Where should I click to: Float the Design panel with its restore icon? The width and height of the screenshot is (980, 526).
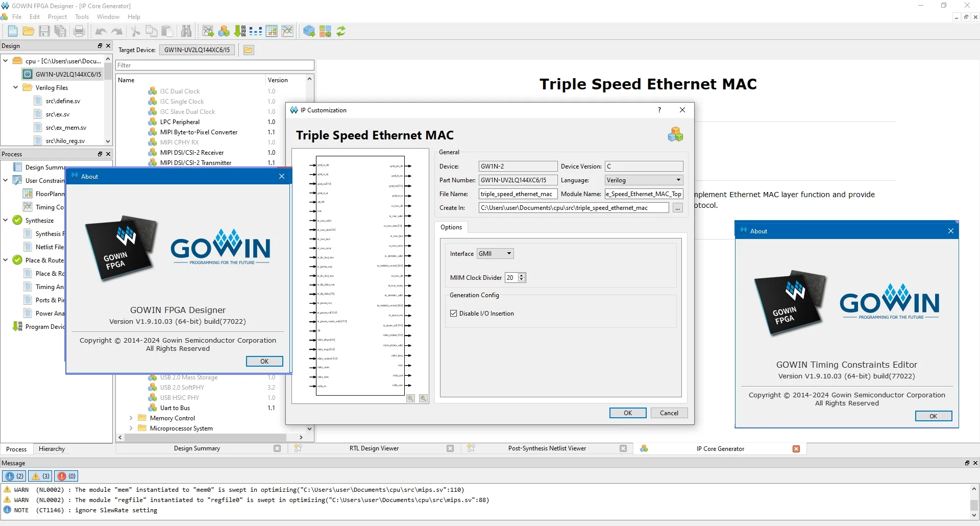tap(100, 46)
